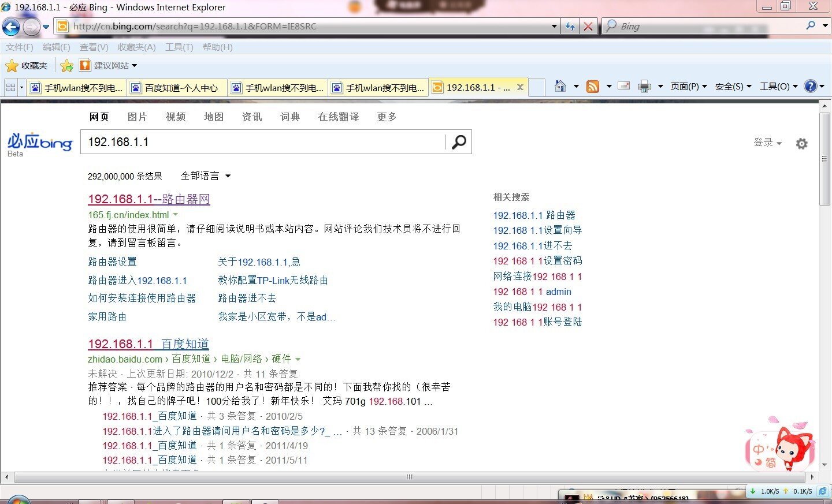This screenshot has height=504, width=832.
Task: Go back with the browser Back arrow
Action: 11,27
